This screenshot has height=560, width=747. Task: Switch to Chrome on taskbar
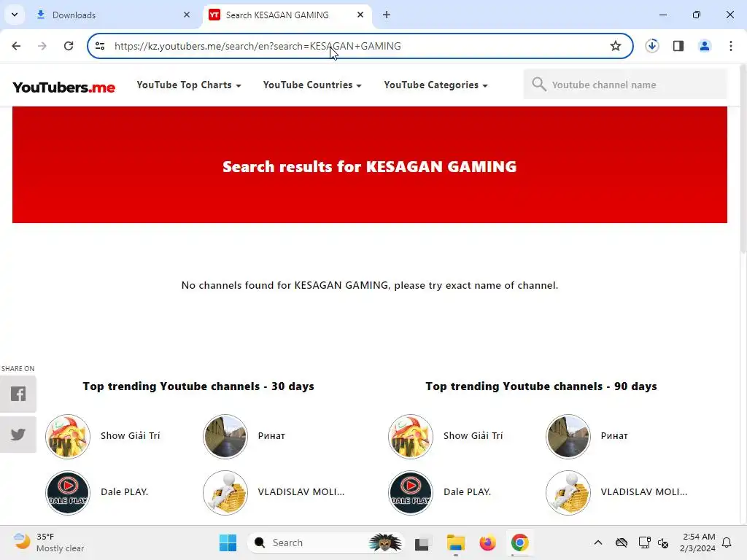[519, 542]
